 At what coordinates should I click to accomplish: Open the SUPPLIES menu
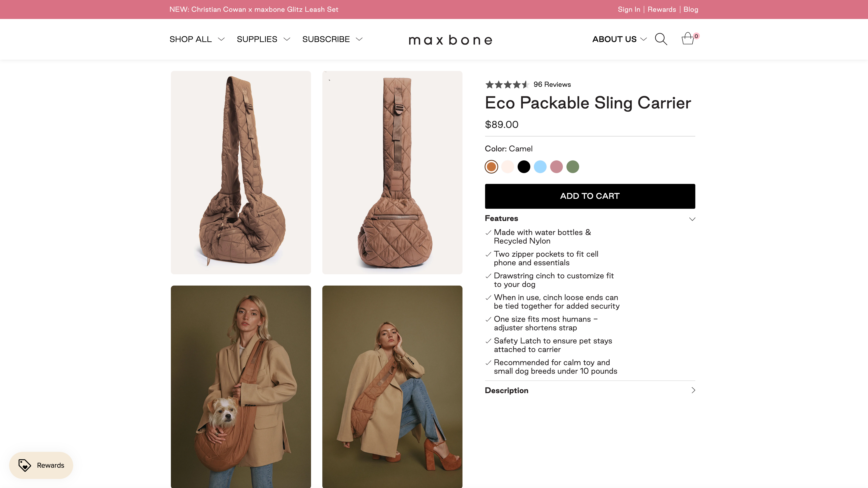click(x=263, y=39)
